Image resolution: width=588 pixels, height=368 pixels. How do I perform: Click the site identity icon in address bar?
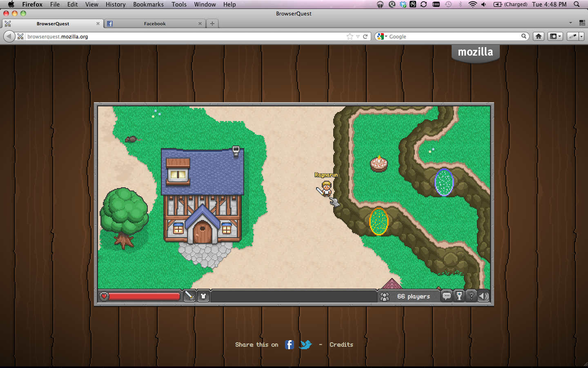coord(20,36)
